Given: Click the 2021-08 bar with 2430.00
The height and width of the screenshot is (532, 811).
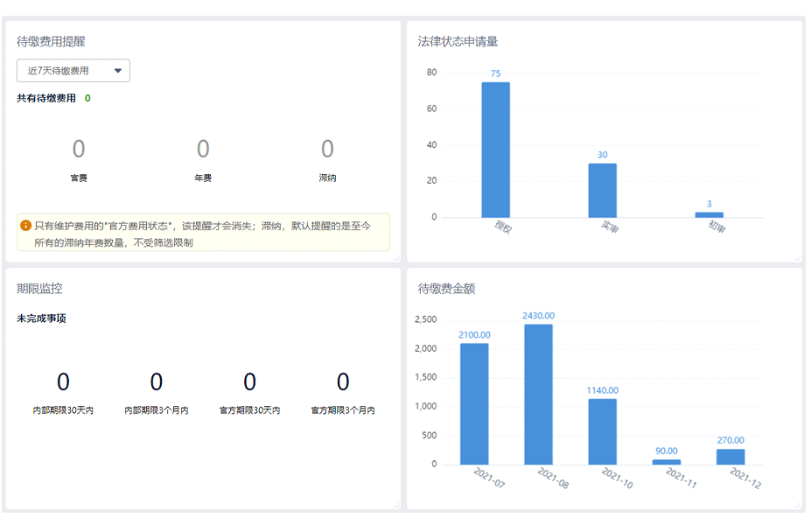Looking at the screenshot, I should pos(538,394).
